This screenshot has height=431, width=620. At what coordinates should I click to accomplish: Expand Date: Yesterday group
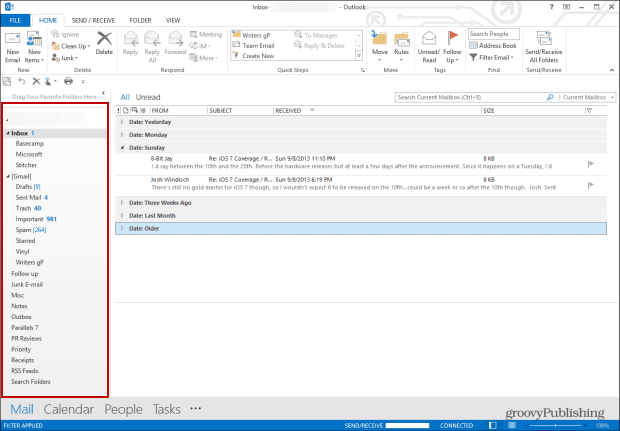click(122, 122)
